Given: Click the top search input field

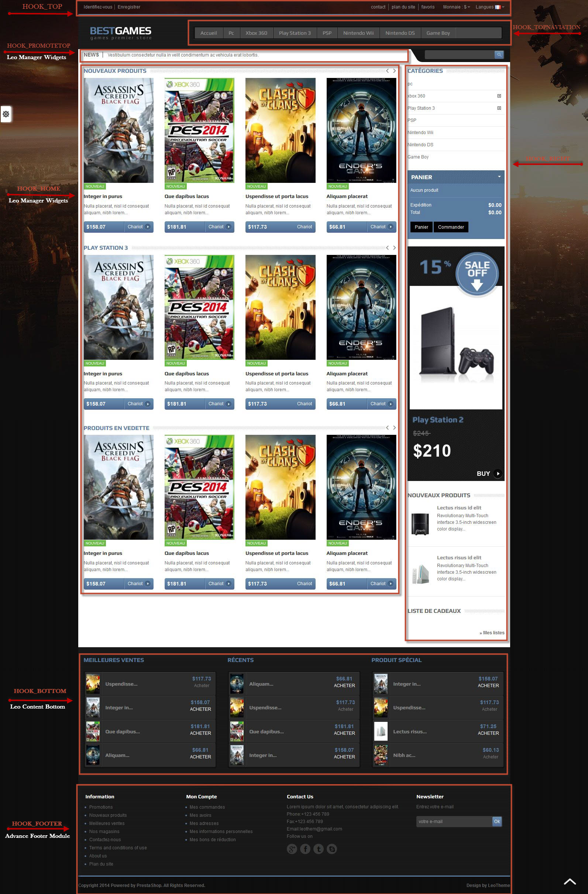Looking at the screenshot, I should click(x=459, y=55).
